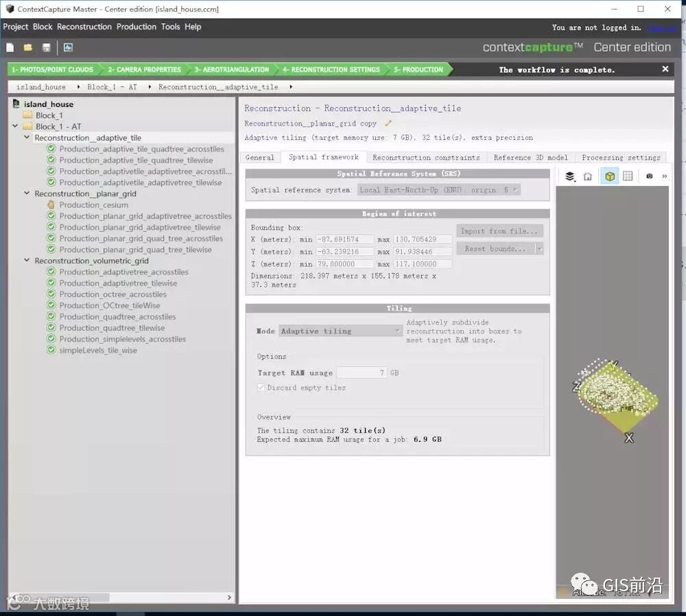Click the New project icon in toolbar

tap(10, 47)
